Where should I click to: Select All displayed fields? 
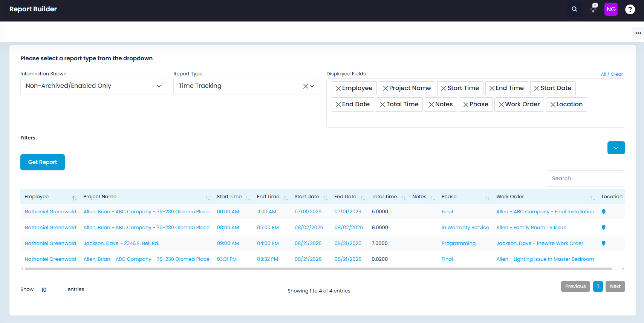(603, 74)
